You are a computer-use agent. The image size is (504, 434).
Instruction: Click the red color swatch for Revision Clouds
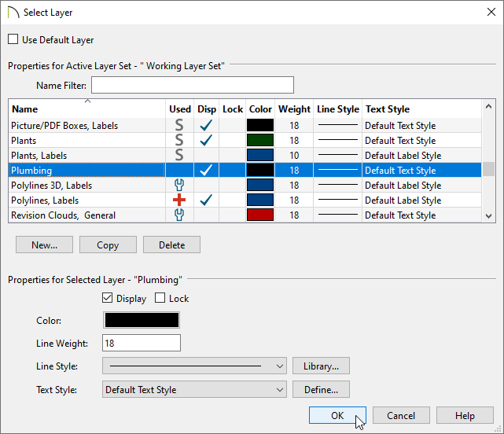click(260, 215)
